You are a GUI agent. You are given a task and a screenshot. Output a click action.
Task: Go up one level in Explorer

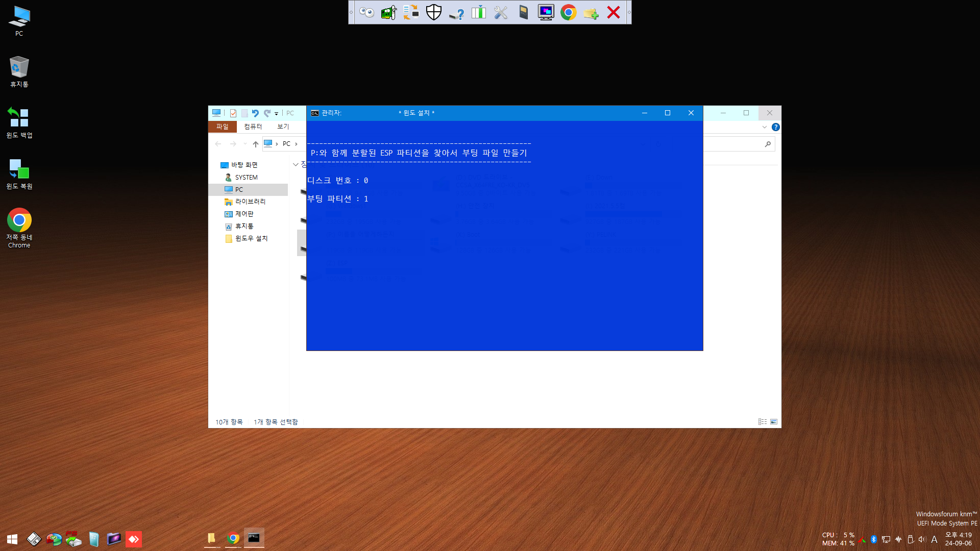(x=256, y=144)
